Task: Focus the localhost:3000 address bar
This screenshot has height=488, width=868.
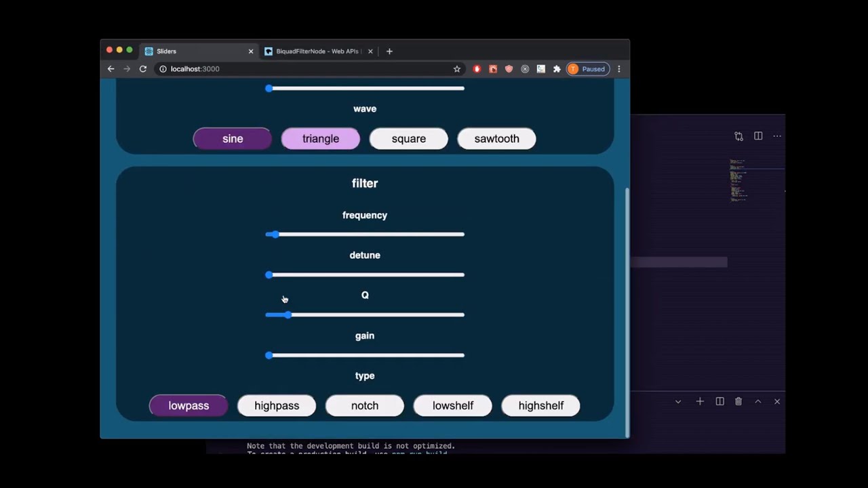Action: point(310,68)
